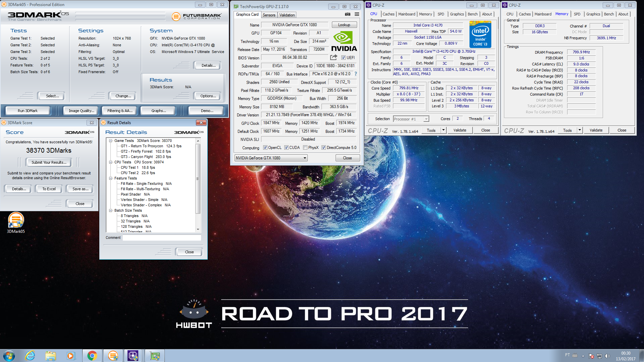Launch Internet Explorer from the taskbar
The width and height of the screenshot is (644, 362).
coord(30,356)
